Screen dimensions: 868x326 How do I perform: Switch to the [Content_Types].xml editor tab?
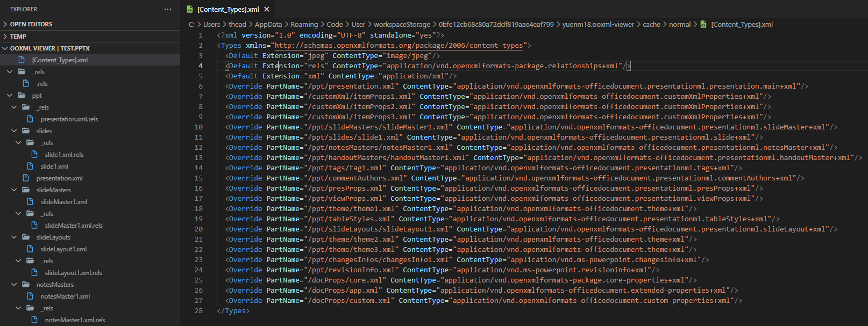(x=227, y=9)
